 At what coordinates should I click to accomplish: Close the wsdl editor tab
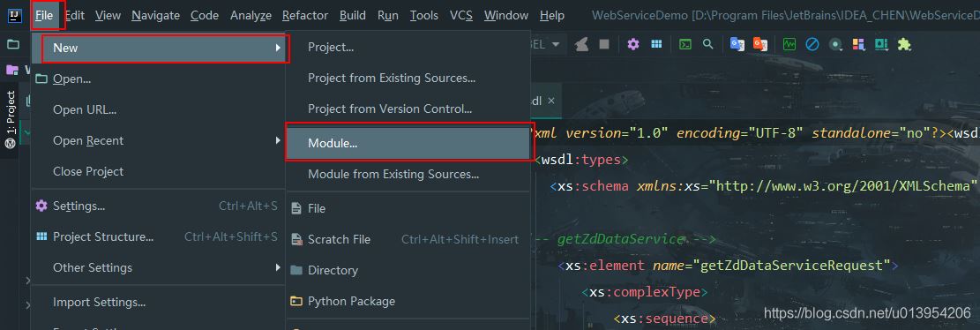(x=550, y=100)
